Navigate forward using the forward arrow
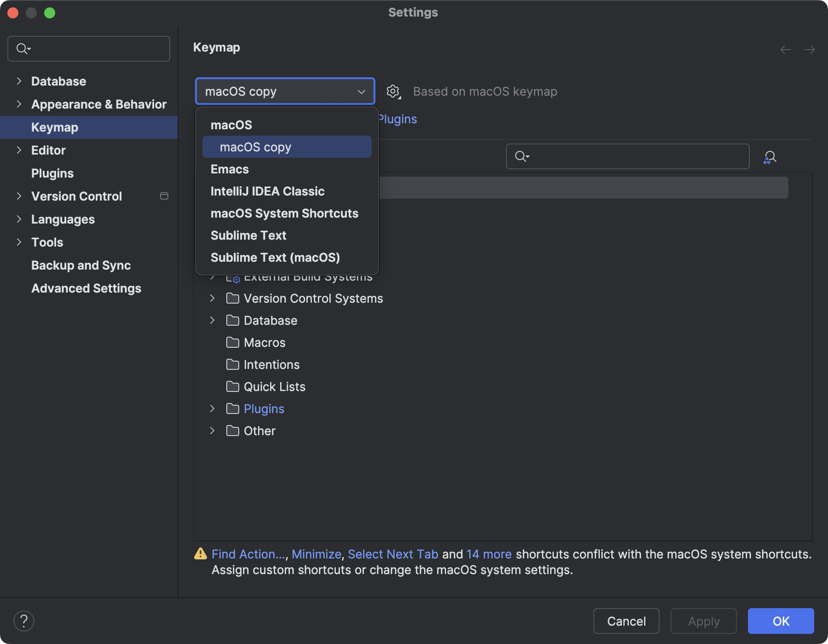 coord(810,50)
